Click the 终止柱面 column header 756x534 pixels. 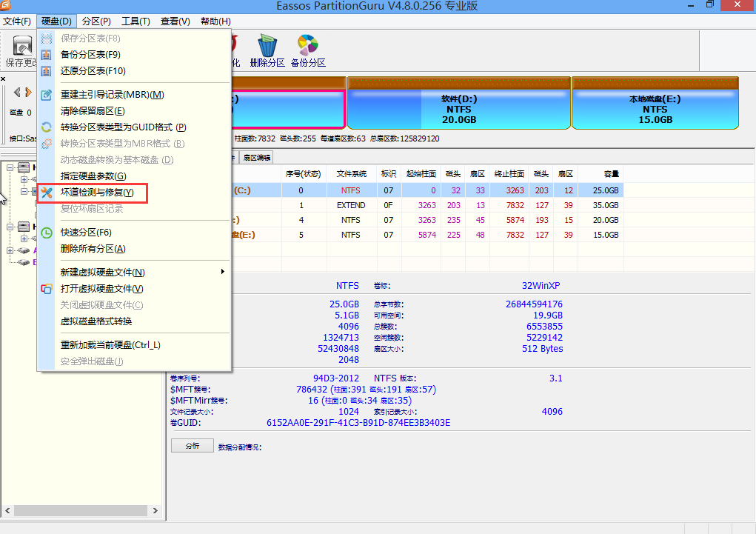(x=509, y=173)
